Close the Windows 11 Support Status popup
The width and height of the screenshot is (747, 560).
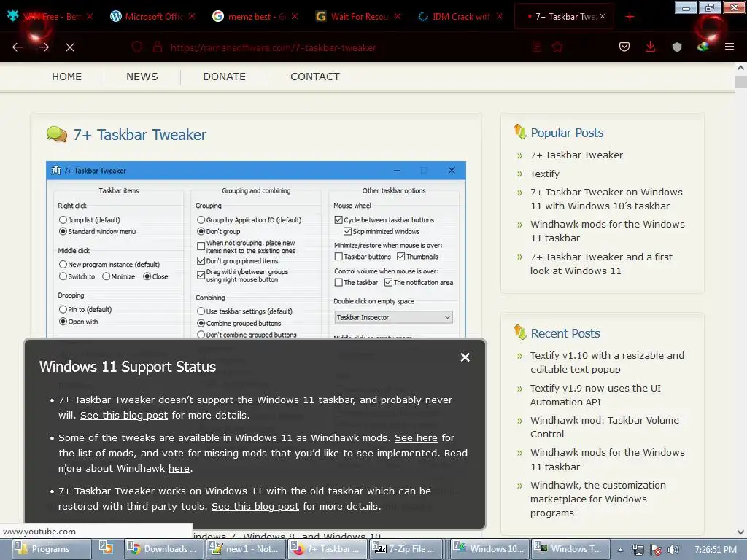[x=465, y=357]
